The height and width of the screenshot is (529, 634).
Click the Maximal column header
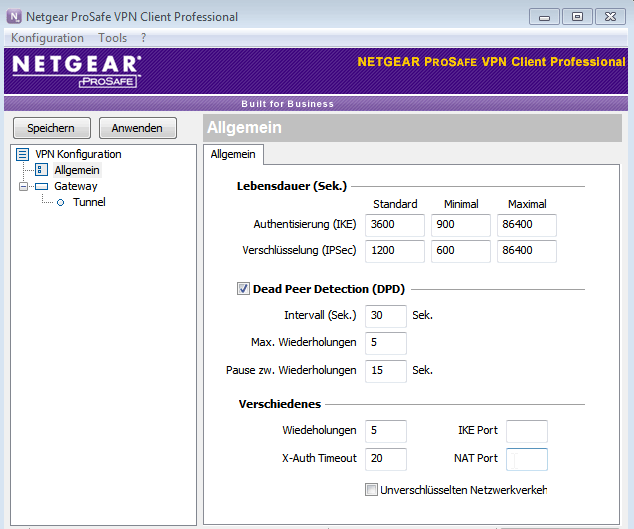pyautogui.click(x=527, y=204)
